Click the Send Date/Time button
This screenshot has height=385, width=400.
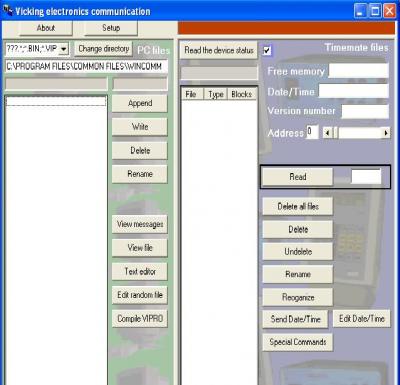tap(296, 319)
